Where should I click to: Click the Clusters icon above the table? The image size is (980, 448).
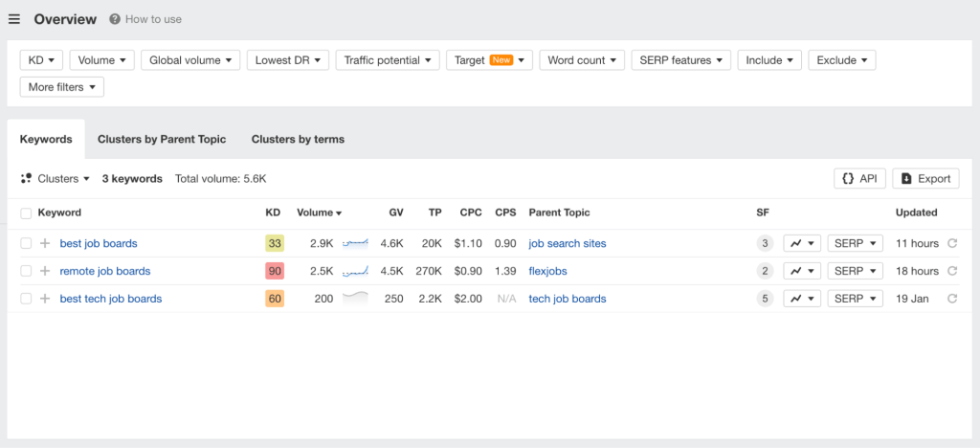[x=27, y=178]
